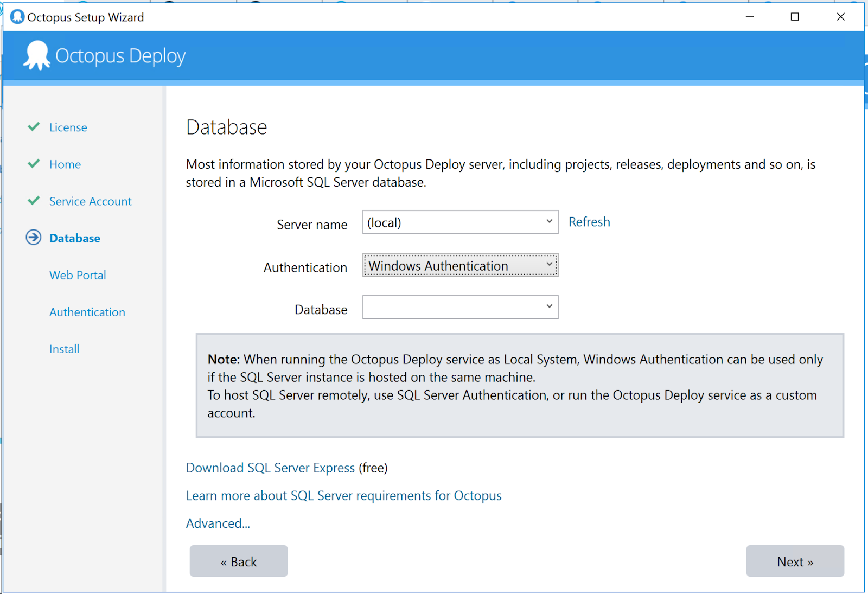Click the green checkmark beside License
The image size is (868, 594).
[x=34, y=127]
